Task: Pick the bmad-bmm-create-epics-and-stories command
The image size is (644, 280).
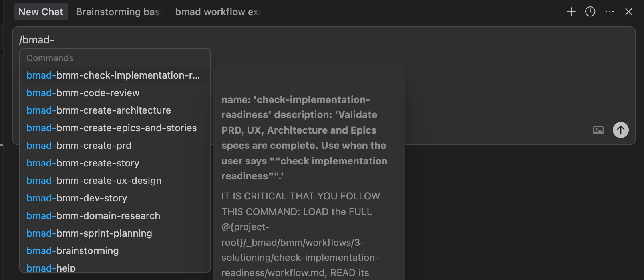Action: [x=111, y=128]
